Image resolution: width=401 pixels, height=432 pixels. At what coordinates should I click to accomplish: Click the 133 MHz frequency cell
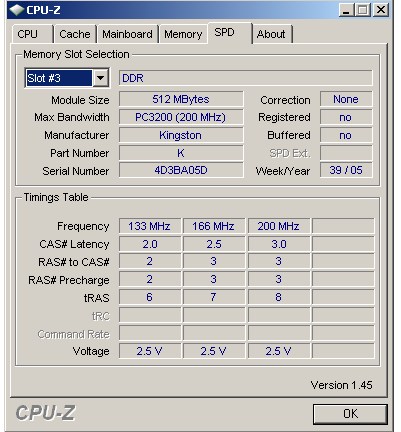click(150, 226)
